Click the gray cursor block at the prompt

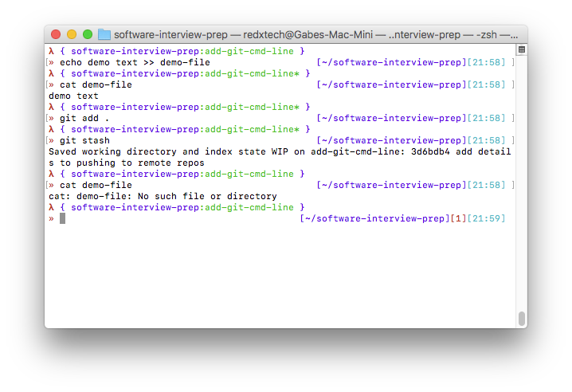[63, 218]
